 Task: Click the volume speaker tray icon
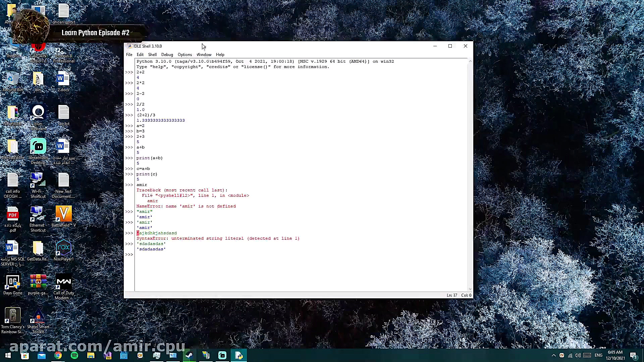(578, 355)
